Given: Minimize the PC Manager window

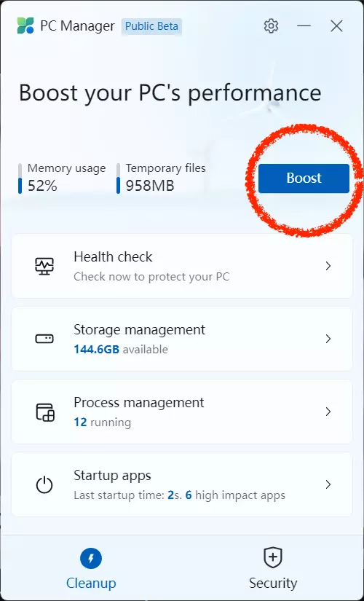Looking at the screenshot, I should (x=304, y=26).
